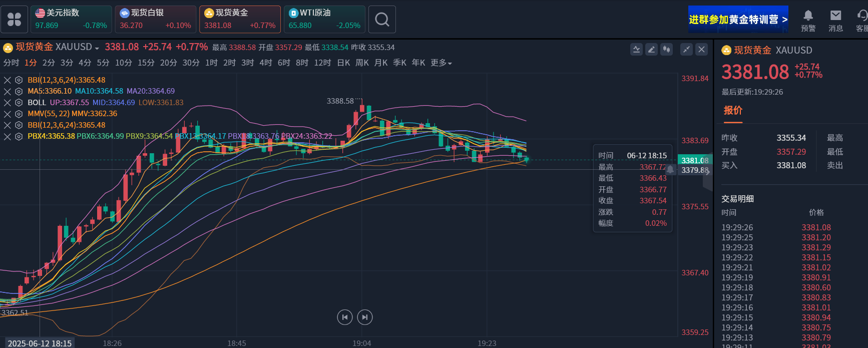Click the 3381.08 current price tag
Screen dimensions: 868x348
coord(695,160)
